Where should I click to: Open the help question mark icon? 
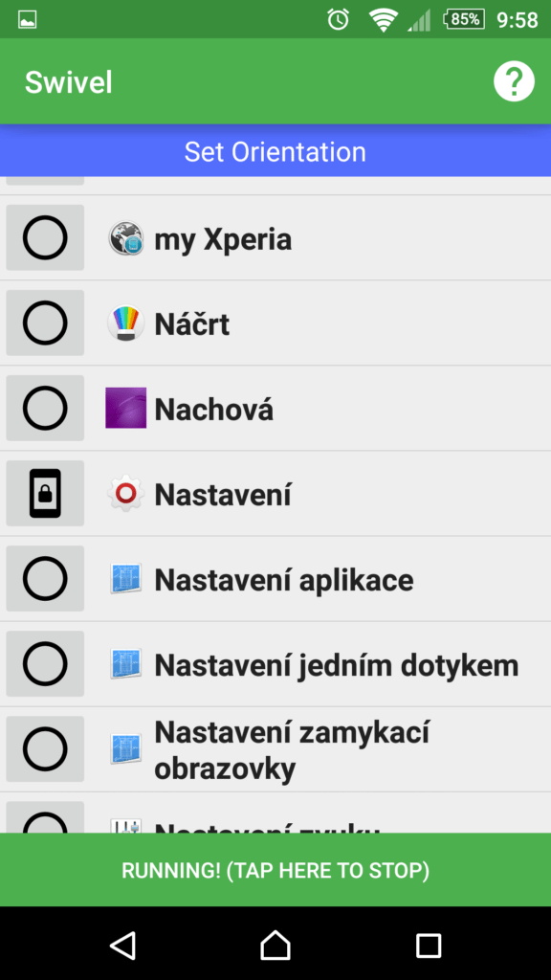[x=514, y=81]
